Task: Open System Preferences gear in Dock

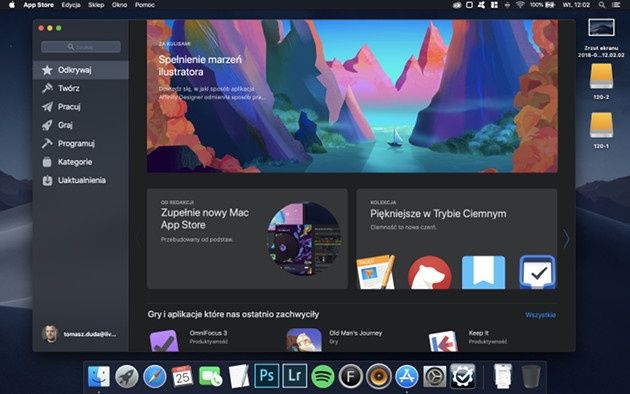Action: pyautogui.click(x=435, y=377)
